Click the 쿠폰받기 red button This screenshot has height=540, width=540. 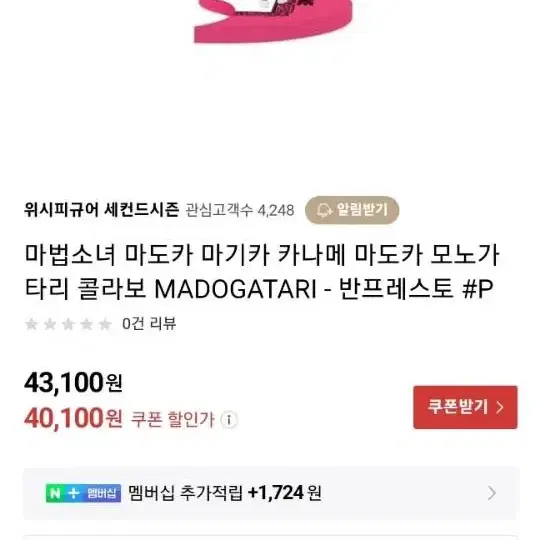465,407
